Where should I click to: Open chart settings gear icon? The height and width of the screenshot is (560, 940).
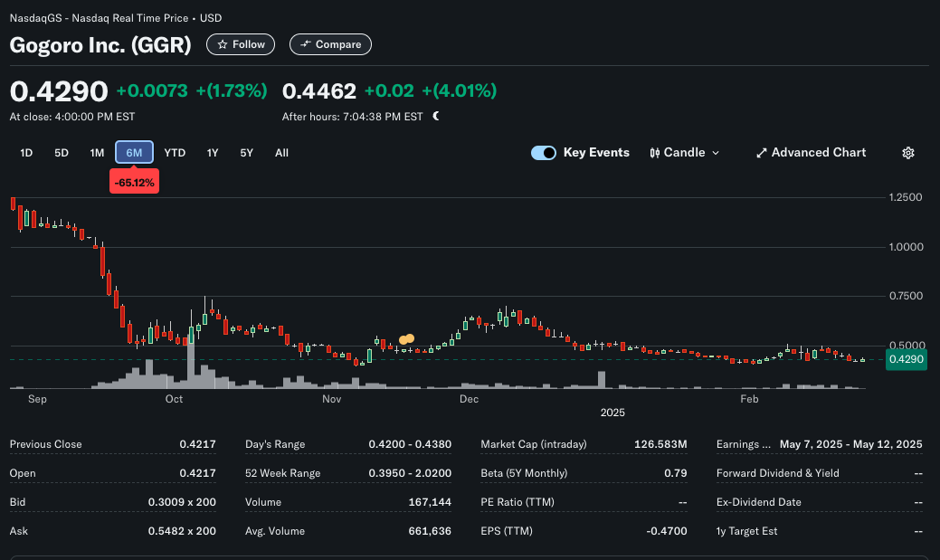(908, 153)
